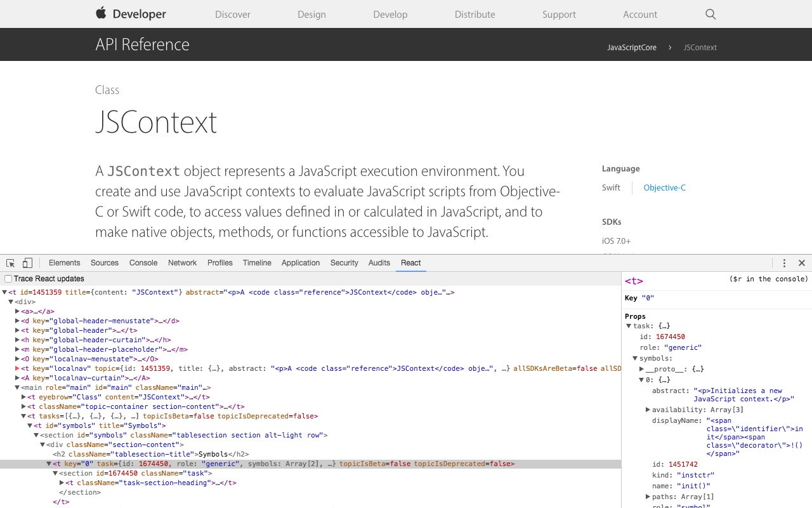Click the id value 1674450

[671, 337]
